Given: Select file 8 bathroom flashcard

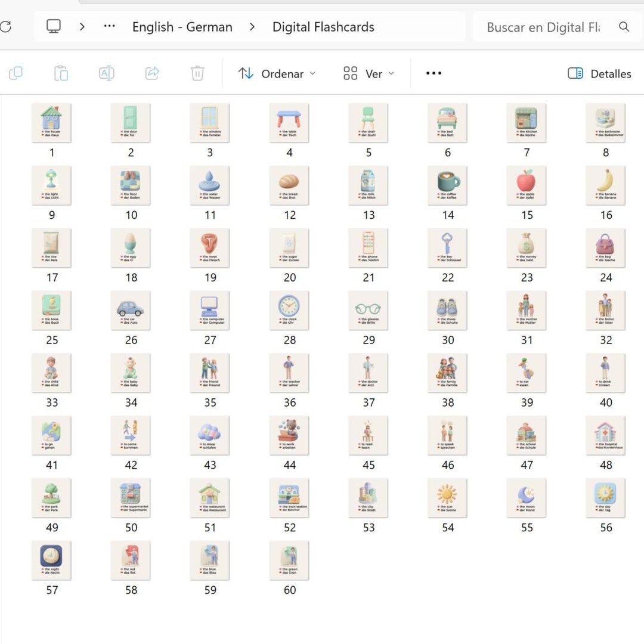Looking at the screenshot, I should [606, 123].
